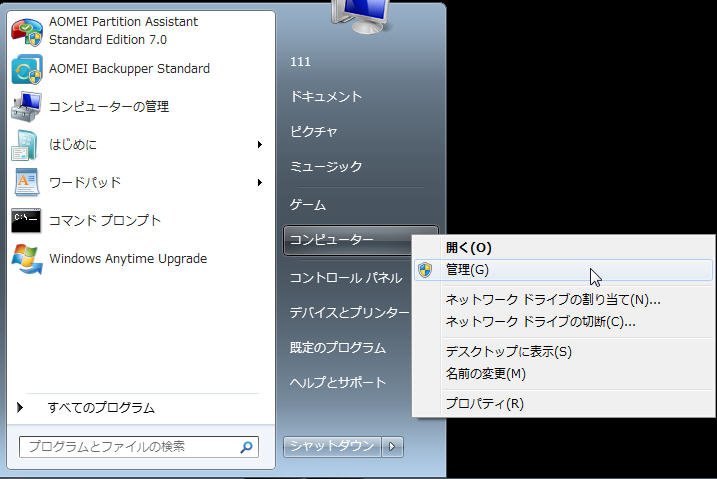717x479 pixels.
Task: Open 既定のプログラム
Action: coord(338,348)
